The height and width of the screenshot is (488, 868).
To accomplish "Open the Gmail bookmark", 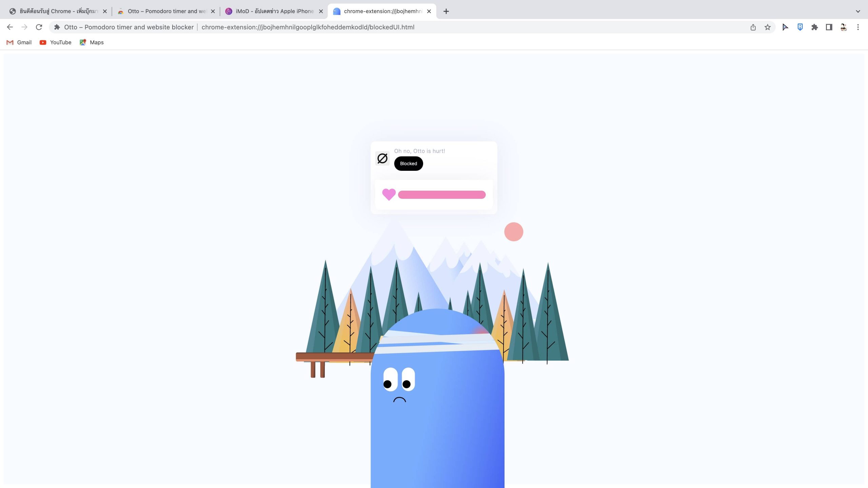I will tap(19, 42).
